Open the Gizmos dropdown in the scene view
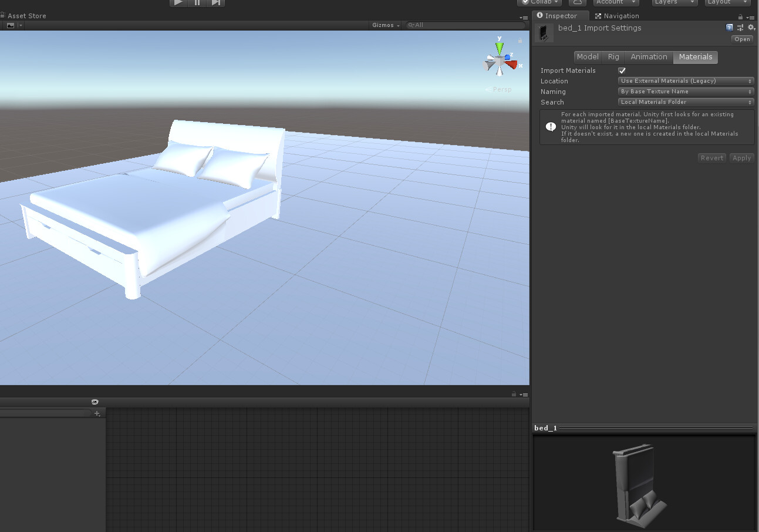Image resolution: width=759 pixels, height=532 pixels. [x=384, y=25]
